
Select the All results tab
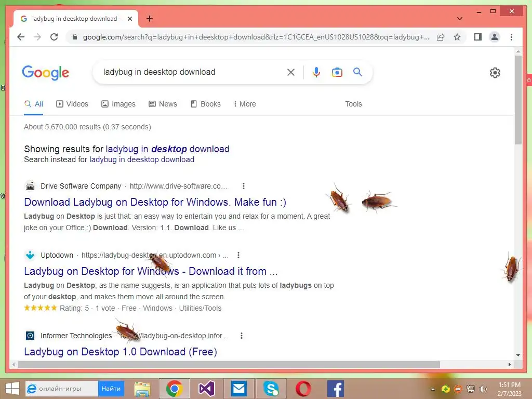click(x=34, y=104)
